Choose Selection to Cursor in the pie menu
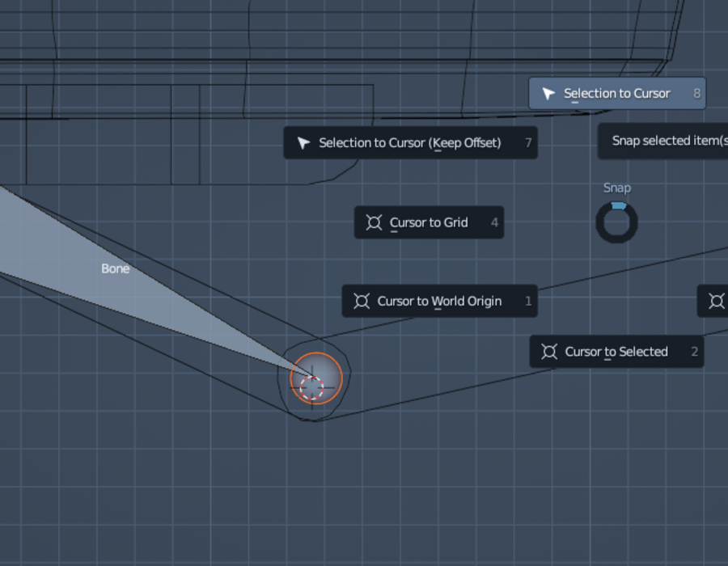 coord(617,93)
